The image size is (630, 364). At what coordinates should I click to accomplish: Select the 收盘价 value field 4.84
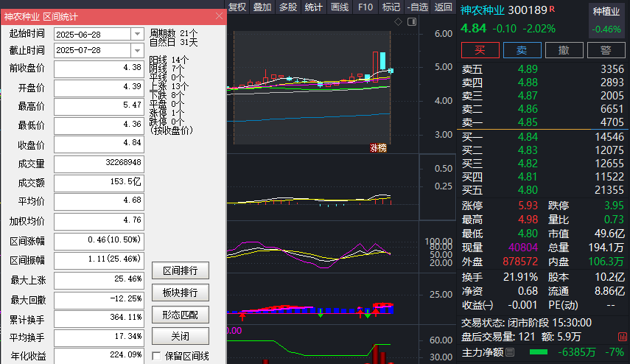99,144
